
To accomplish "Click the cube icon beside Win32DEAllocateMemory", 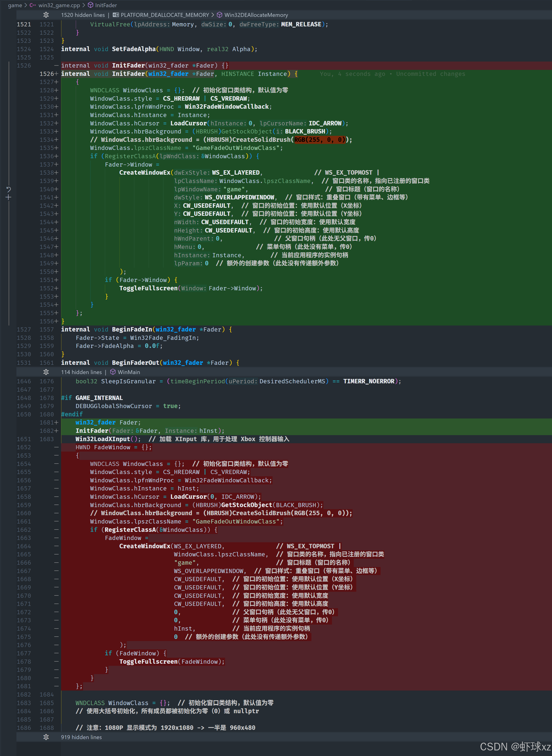I will point(220,15).
